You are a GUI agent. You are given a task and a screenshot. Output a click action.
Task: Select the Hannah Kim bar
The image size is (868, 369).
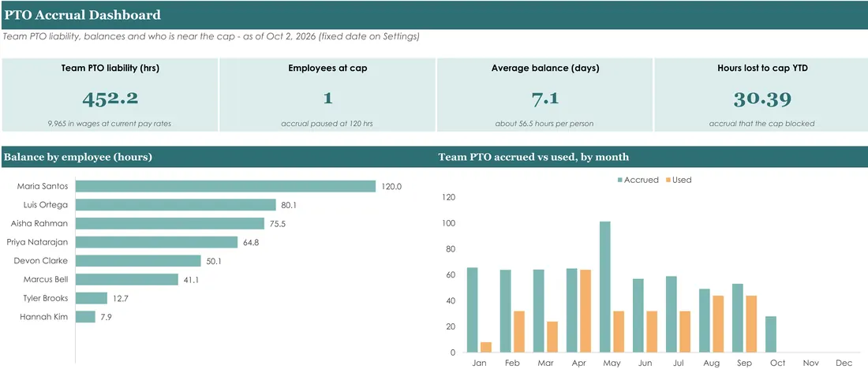pos(86,316)
